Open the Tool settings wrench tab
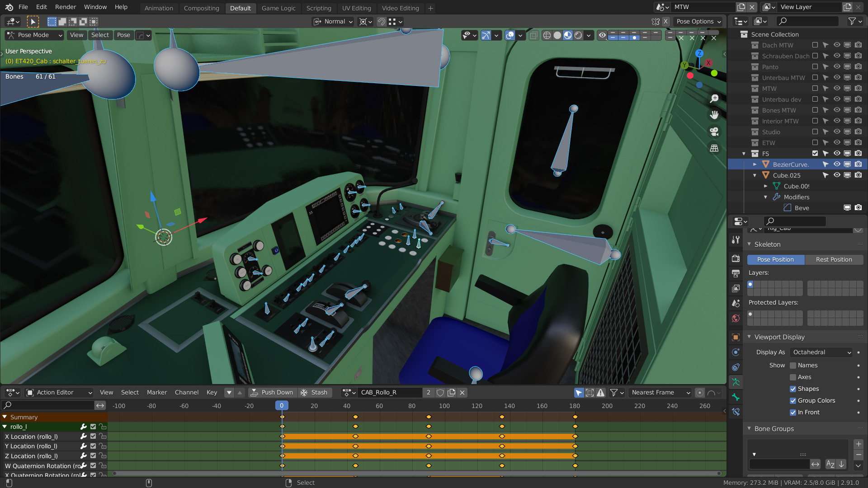The image size is (868, 488). pos(736,240)
